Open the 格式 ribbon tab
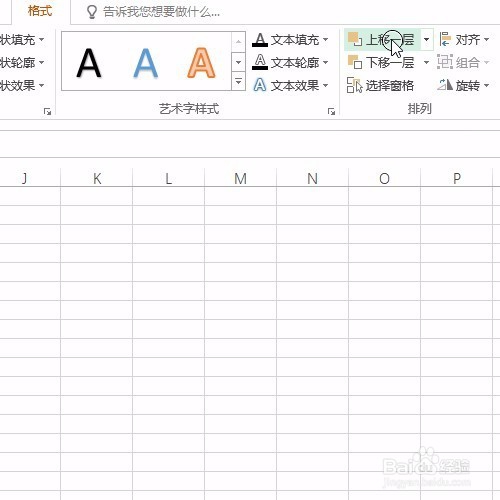The width and height of the screenshot is (500, 500). click(40, 11)
